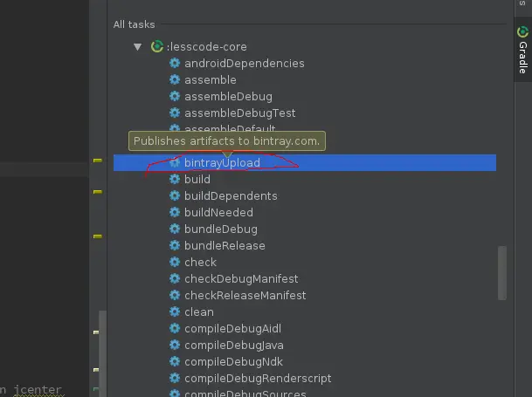
Task: Select the checkDebugManifest task
Action: coord(241,279)
